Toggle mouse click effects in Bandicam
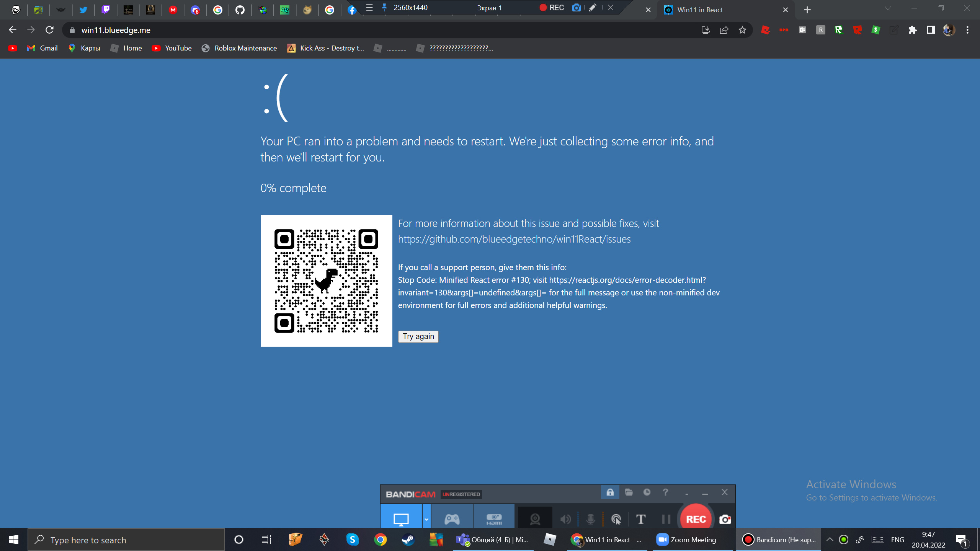Screen dimensions: 980x551 pyautogui.click(x=617, y=519)
